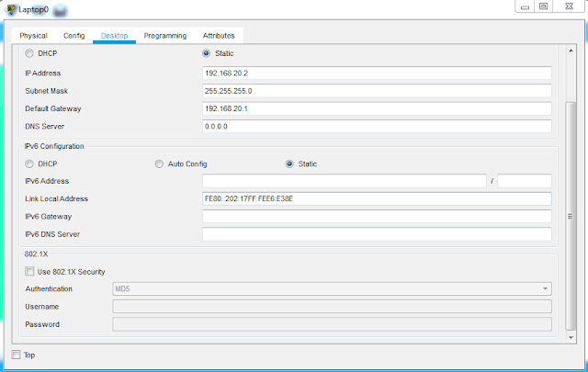Screen dimensions: 588x372
Task: Click the IP Address field
Action: [x=377, y=73]
